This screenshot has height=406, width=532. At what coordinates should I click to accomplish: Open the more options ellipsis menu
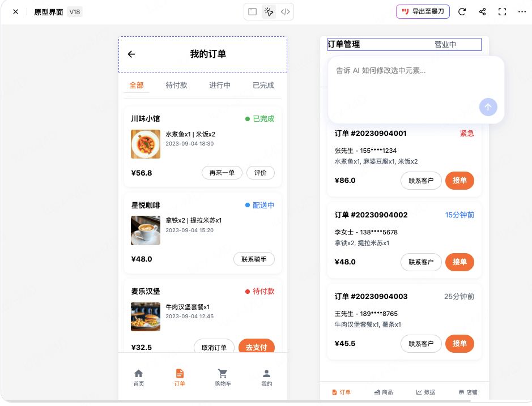point(522,12)
